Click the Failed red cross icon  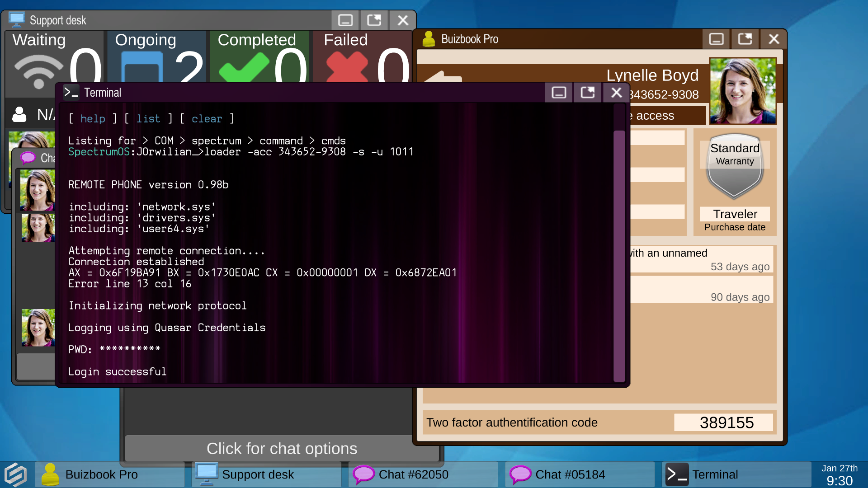tap(347, 67)
